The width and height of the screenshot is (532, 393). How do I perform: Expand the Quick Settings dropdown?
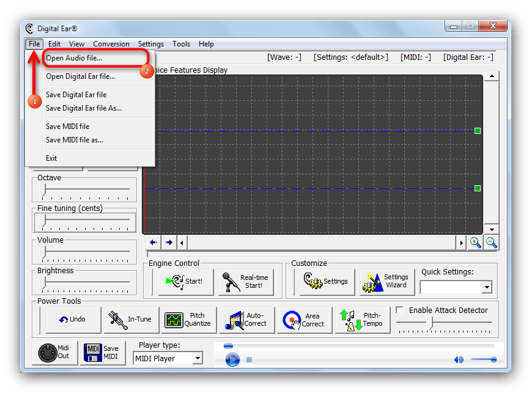pos(487,287)
